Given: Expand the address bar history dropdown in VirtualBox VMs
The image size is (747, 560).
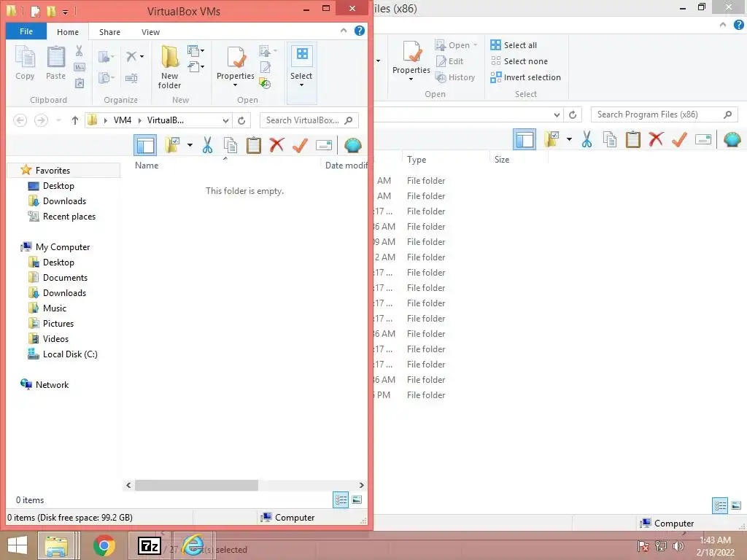Looking at the screenshot, I should (226, 120).
